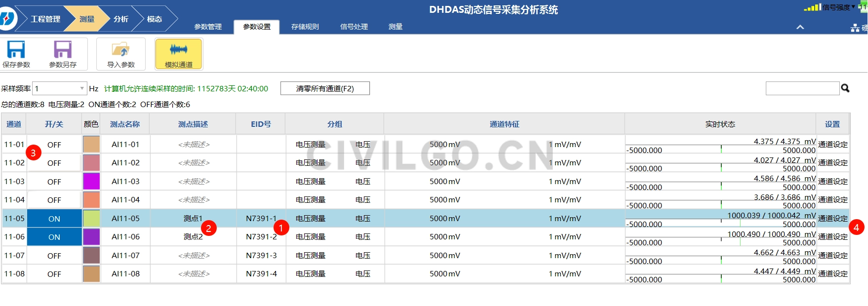Expand the 信号强度 dropdown arrow
Viewport: 868px width, 306px height.
tap(854, 7)
